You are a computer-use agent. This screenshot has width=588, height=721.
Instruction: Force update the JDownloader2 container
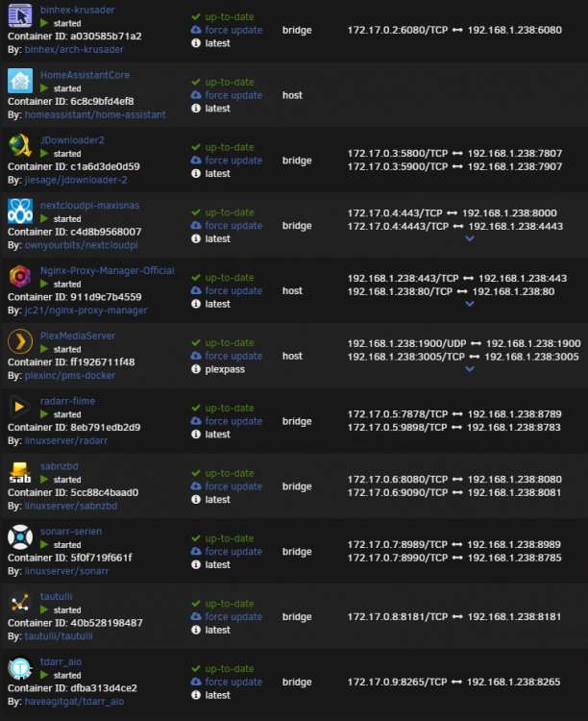coord(233,161)
